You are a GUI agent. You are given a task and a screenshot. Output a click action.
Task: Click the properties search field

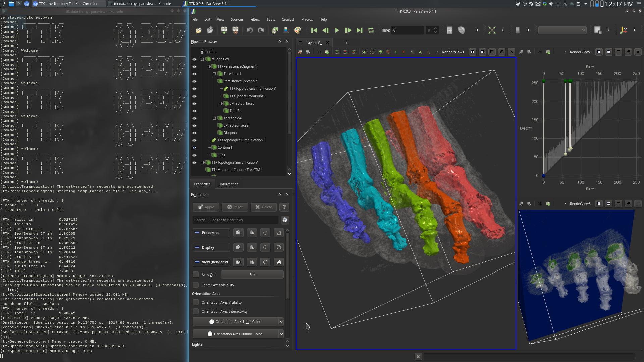[x=235, y=220]
